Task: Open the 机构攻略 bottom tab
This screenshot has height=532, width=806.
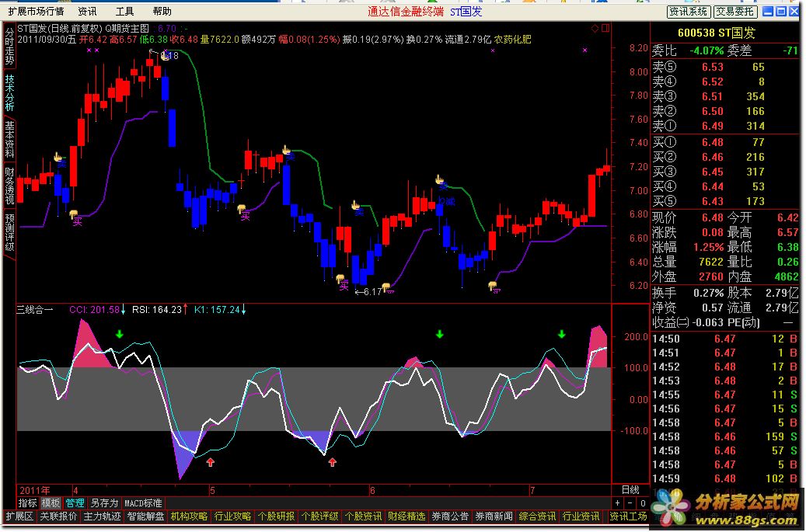Action: (x=189, y=516)
